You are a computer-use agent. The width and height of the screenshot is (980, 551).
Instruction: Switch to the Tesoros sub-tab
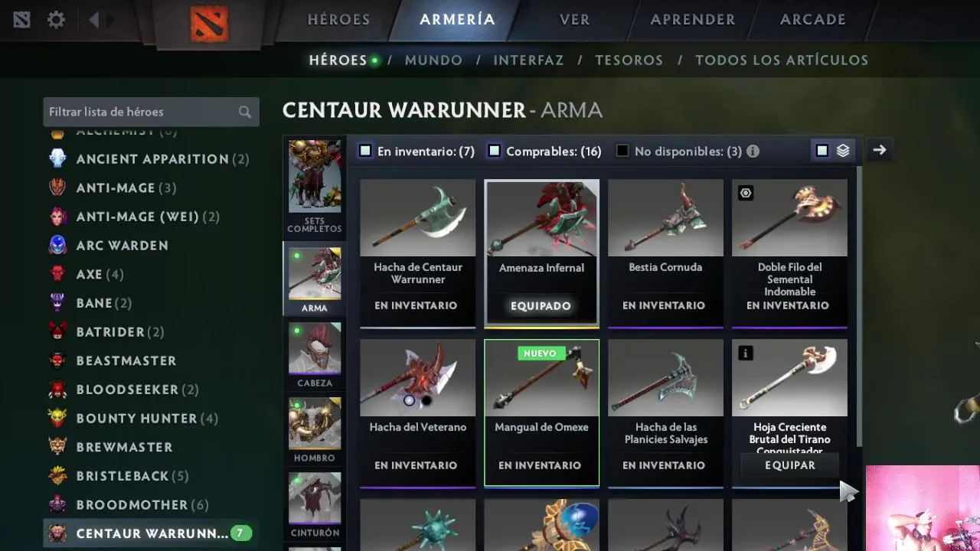click(x=629, y=60)
